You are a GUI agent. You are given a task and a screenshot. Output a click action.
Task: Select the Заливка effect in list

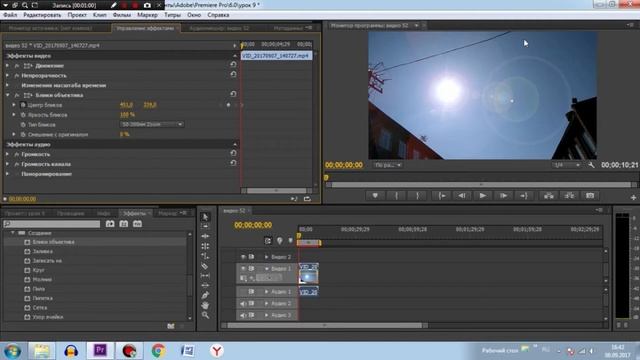(x=42, y=251)
